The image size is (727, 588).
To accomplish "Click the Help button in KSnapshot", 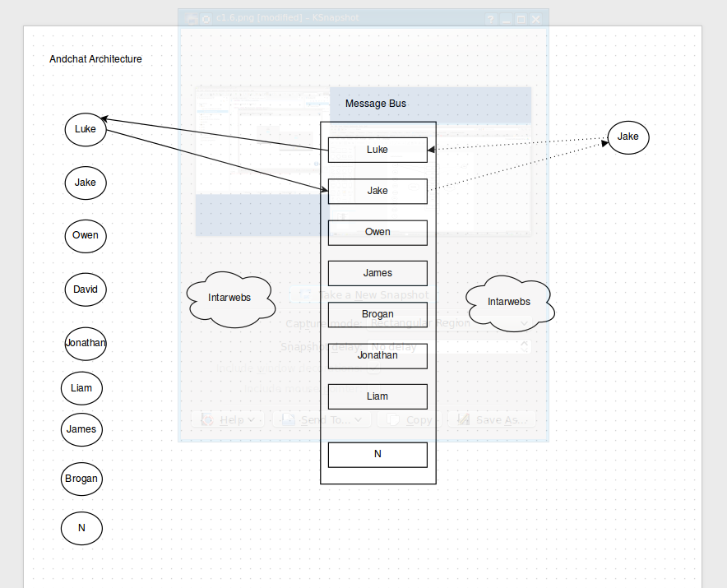I will 227,419.
